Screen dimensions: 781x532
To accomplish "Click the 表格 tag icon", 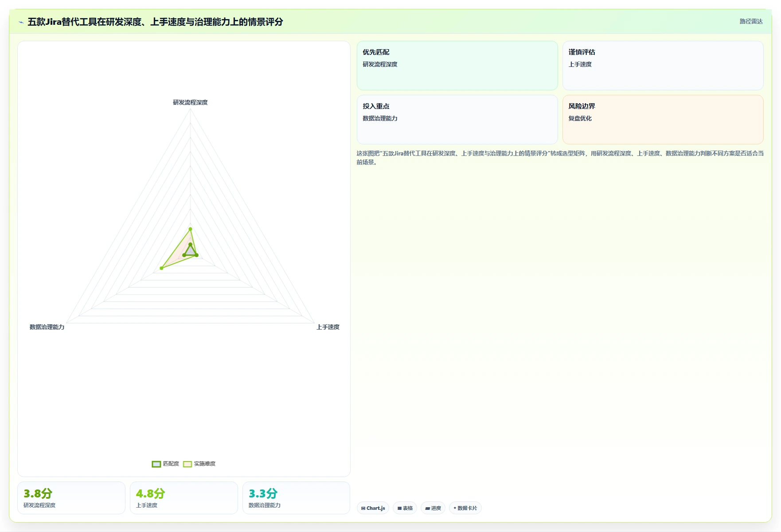I will 399,509.
